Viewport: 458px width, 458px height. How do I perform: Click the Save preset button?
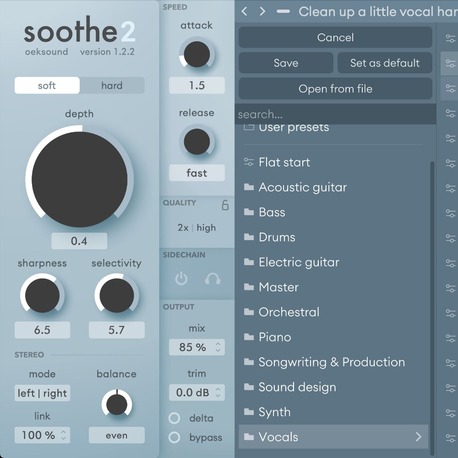click(x=286, y=63)
